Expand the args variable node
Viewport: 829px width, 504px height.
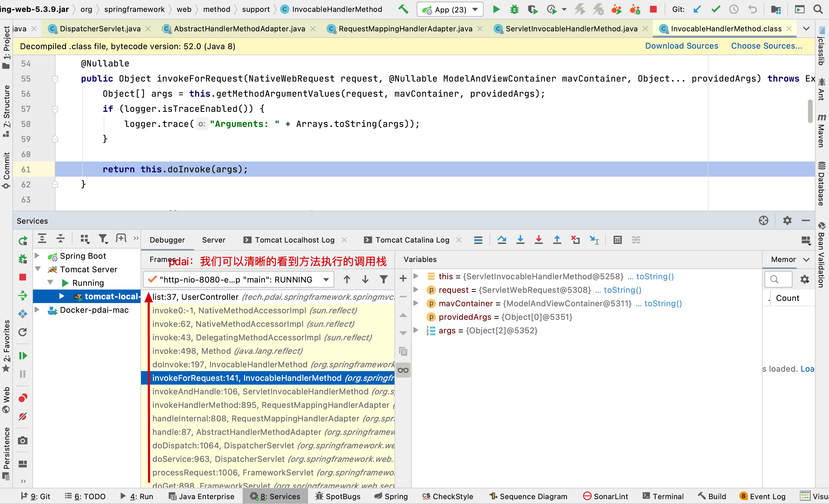pos(416,331)
